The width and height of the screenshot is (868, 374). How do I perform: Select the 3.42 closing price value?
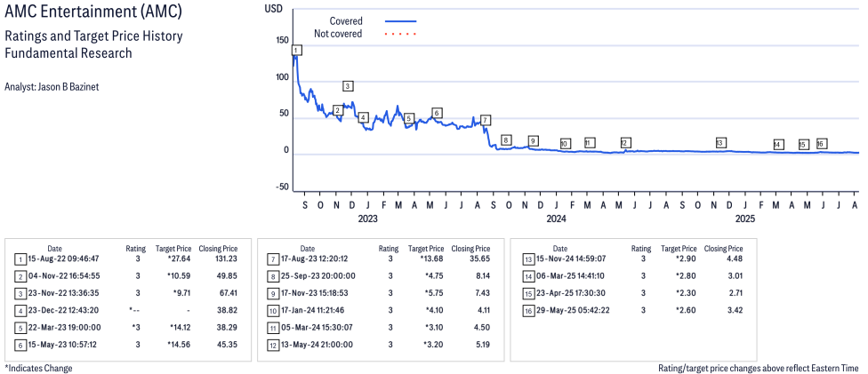(x=735, y=310)
